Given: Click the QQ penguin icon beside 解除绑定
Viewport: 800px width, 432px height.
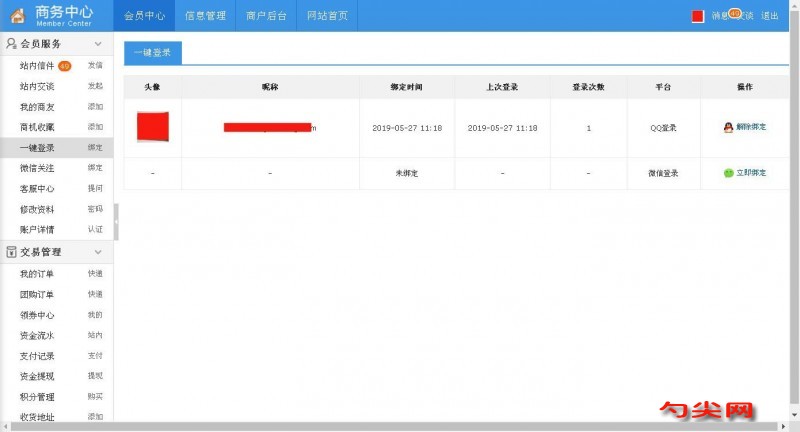Looking at the screenshot, I should coord(728,128).
